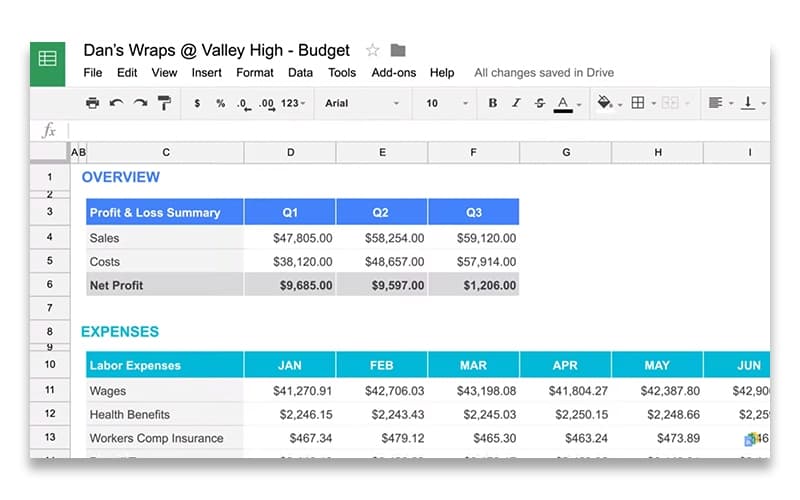
Task: Open the font size 10 dropdown
Action: pos(447,103)
